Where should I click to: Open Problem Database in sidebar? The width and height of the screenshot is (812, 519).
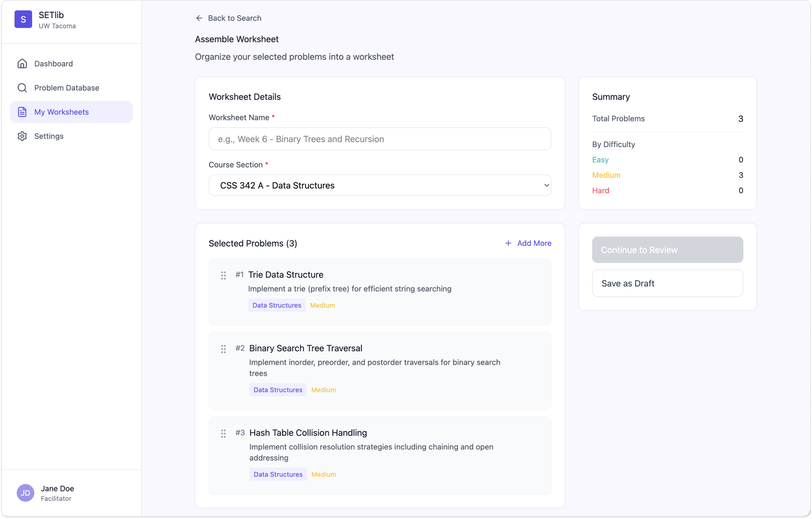[66, 88]
